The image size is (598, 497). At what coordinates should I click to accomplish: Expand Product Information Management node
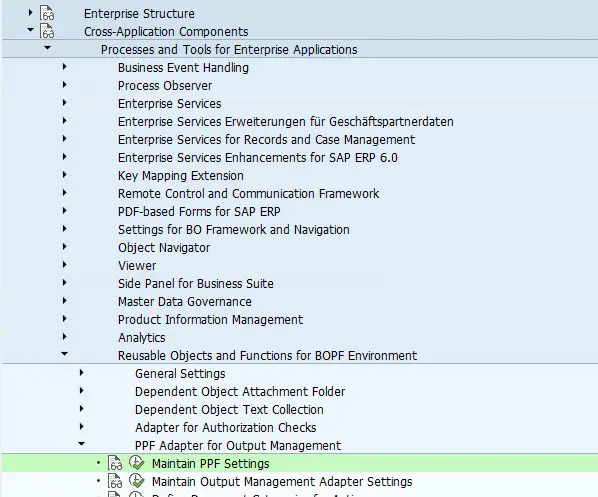pos(64,318)
